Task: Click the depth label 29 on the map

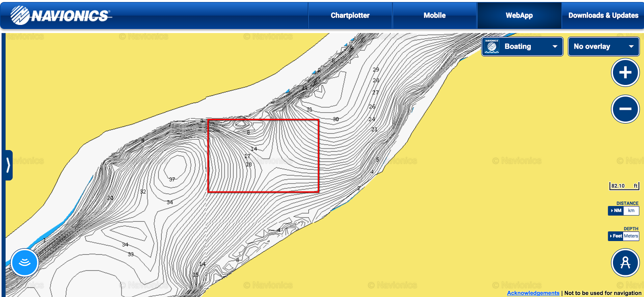Action: (376, 70)
